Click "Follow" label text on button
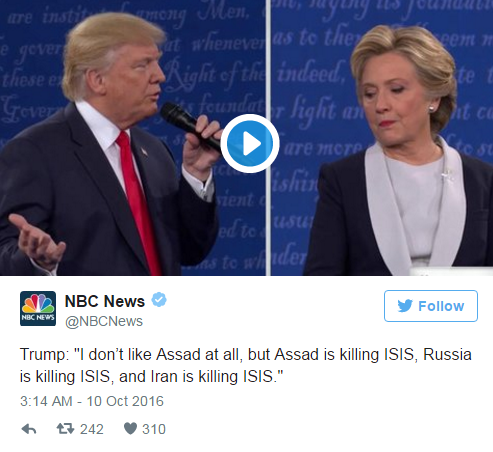Image resolution: width=493 pixels, height=452 pixels. tap(441, 306)
